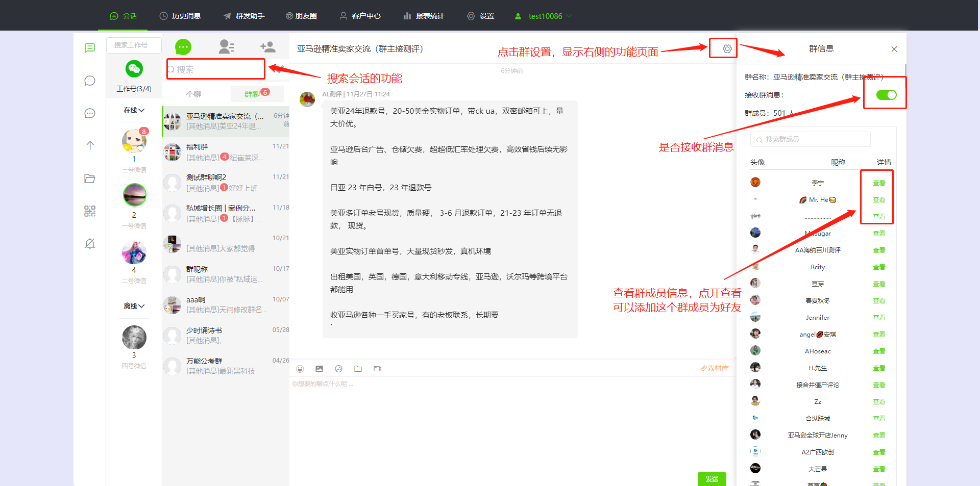Open the 私域增长圈 conversation
The width and height of the screenshot is (980, 486).
coord(226,213)
